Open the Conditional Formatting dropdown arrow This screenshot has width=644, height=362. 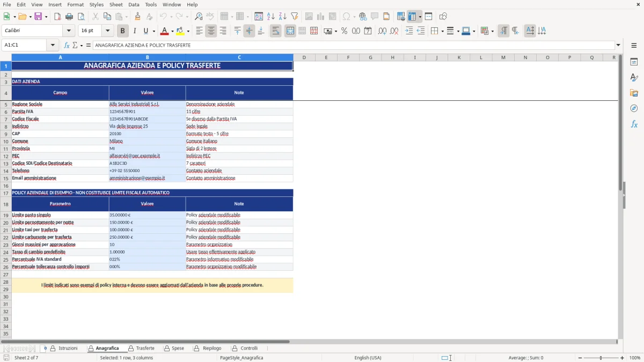[x=492, y=31]
